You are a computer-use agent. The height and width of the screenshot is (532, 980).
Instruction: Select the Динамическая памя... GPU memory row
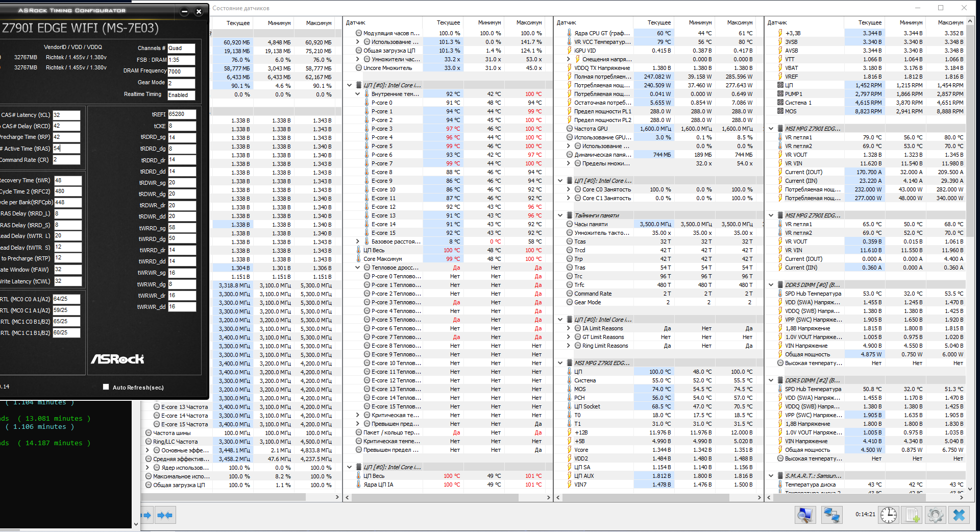658,155
